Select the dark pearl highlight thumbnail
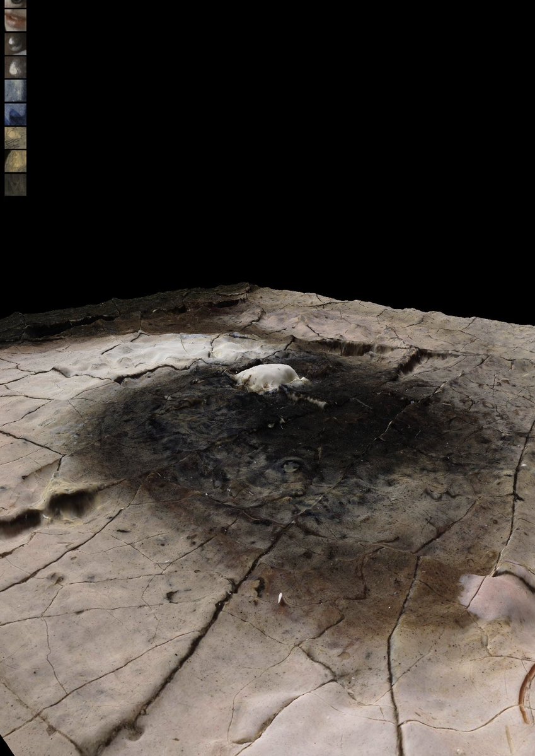The width and height of the screenshot is (535, 756). point(15,44)
